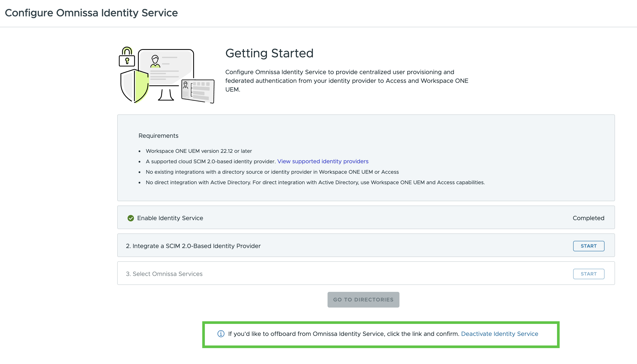The width and height of the screenshot is (637, 364).
Task: Click the 'If you'd like to offboard' message text
Action: (x=344, y=334)
